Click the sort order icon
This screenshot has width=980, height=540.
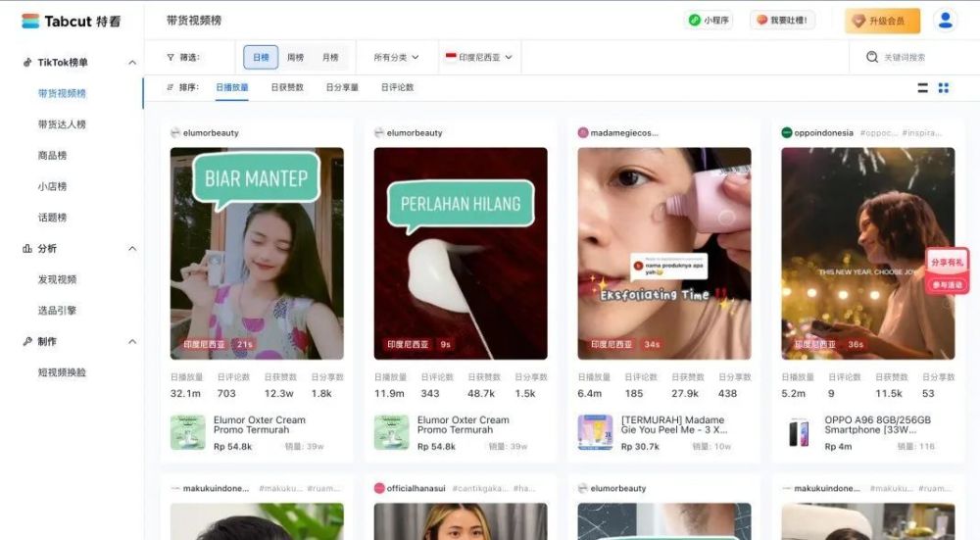pyautogui.click(x=170, y=87)
